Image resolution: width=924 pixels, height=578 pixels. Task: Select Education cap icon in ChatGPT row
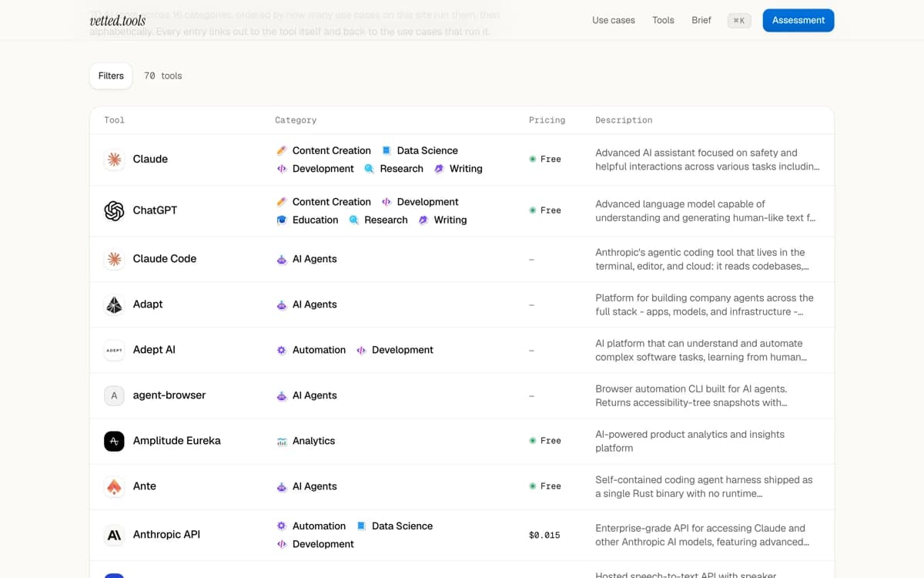(282, 220)
